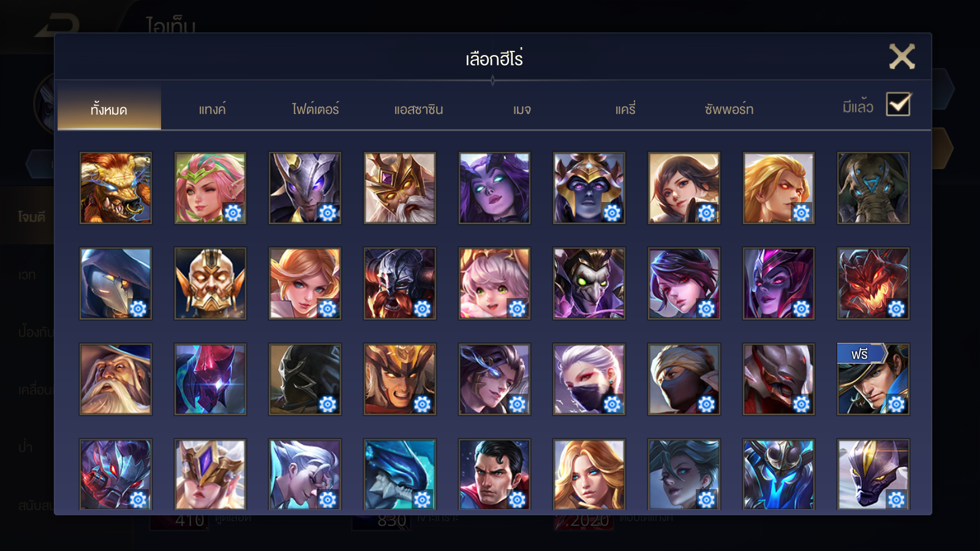Open the ไฟต์เตอร์ hero tab

[315, 109]
